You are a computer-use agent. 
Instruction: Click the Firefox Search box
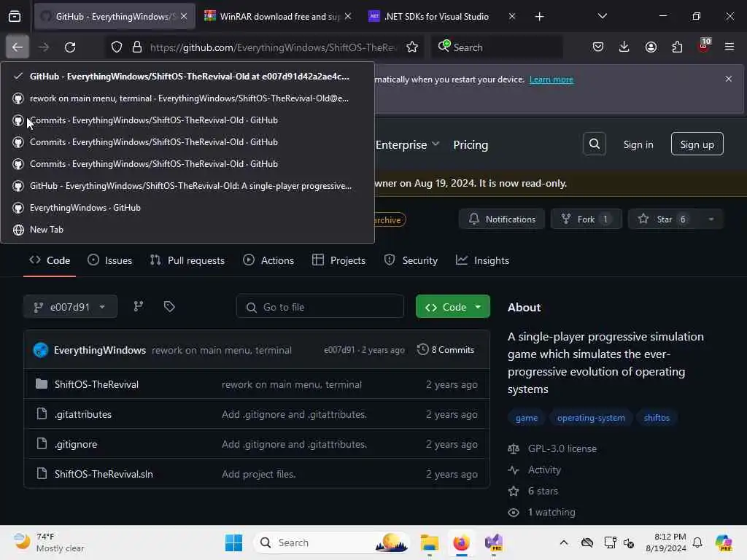[497, 47]
